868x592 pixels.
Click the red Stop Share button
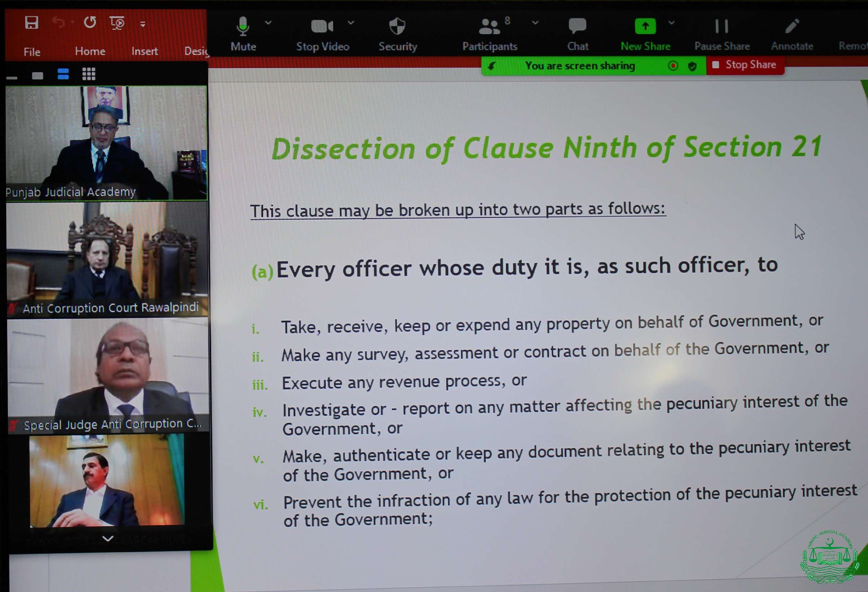(745, 65)
